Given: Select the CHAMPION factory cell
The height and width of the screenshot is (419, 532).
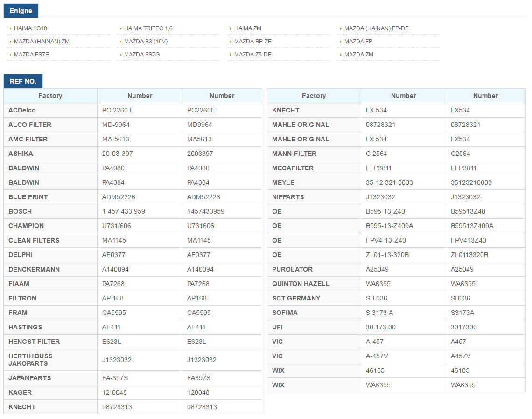Looking at the screenshot, I should click(x=50, y=226).
